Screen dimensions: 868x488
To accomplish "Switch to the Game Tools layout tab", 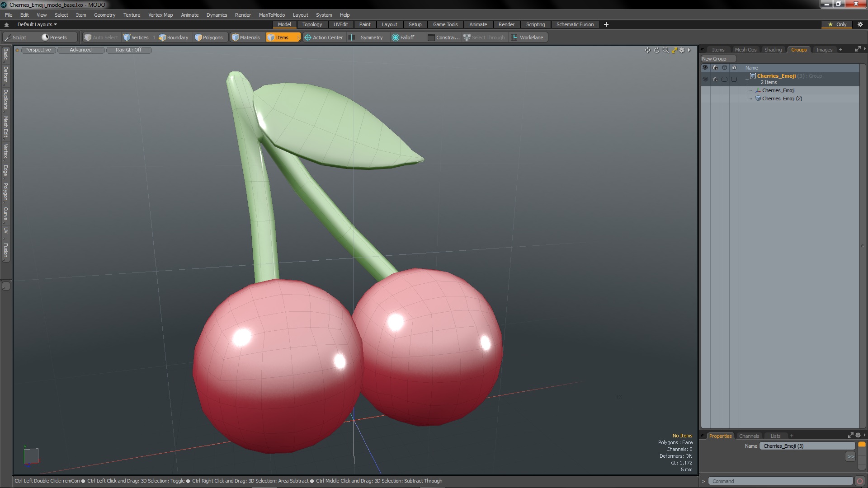I will (445, 24).
